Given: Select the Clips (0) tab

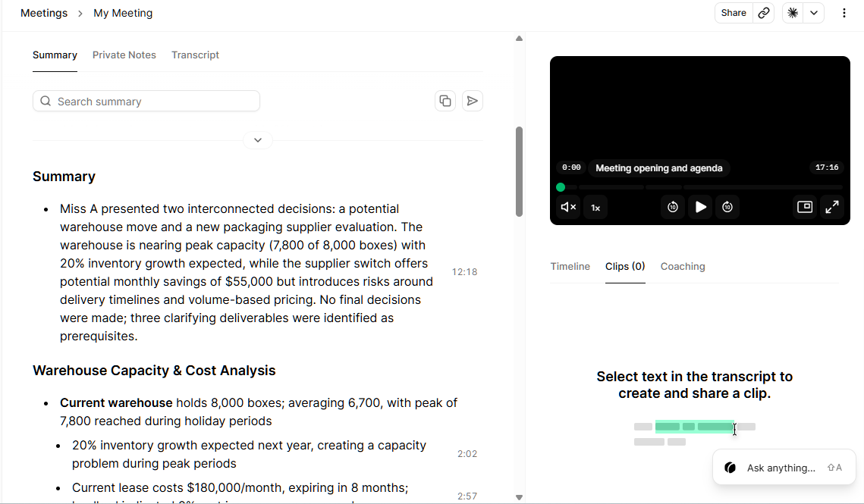Looking at the screenshot, I should point(625,267).
